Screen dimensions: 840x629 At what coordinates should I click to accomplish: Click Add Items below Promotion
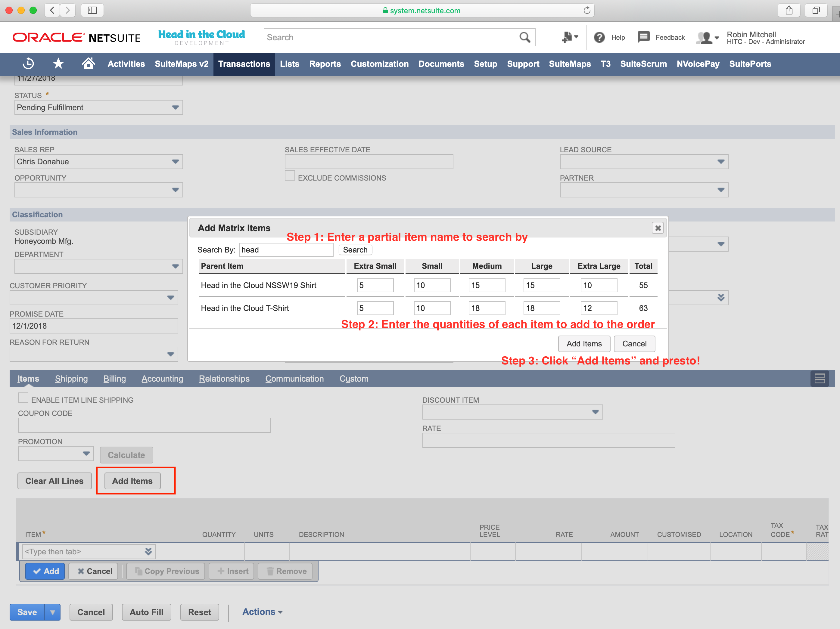(132, 481)
